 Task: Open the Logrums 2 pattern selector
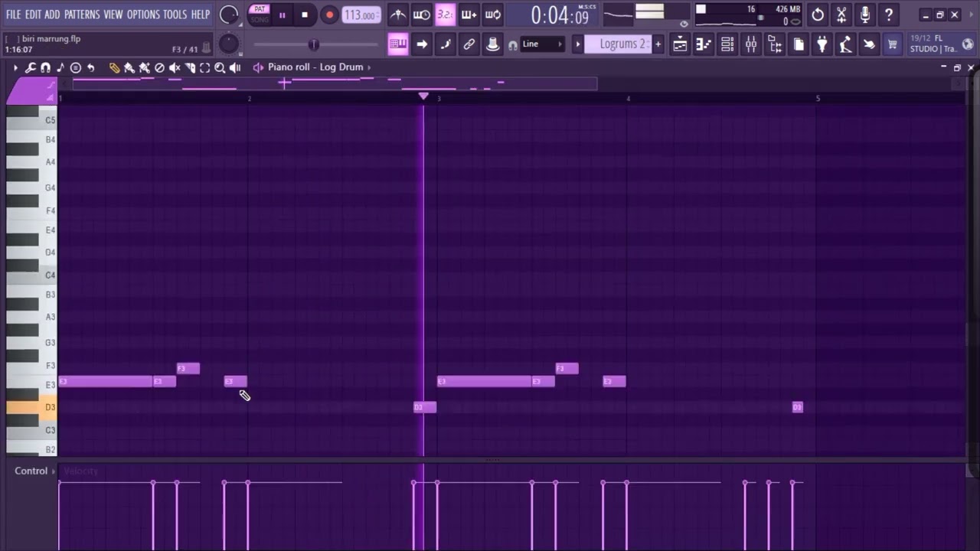coord(619,44)
